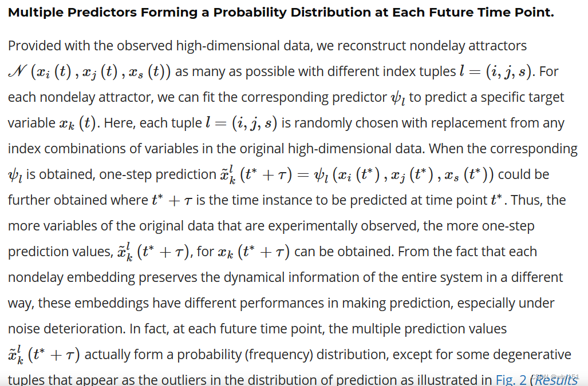The image size is (588, 386).
Task: Click the nondelay attractor N formula
Action: click(90, 71)
